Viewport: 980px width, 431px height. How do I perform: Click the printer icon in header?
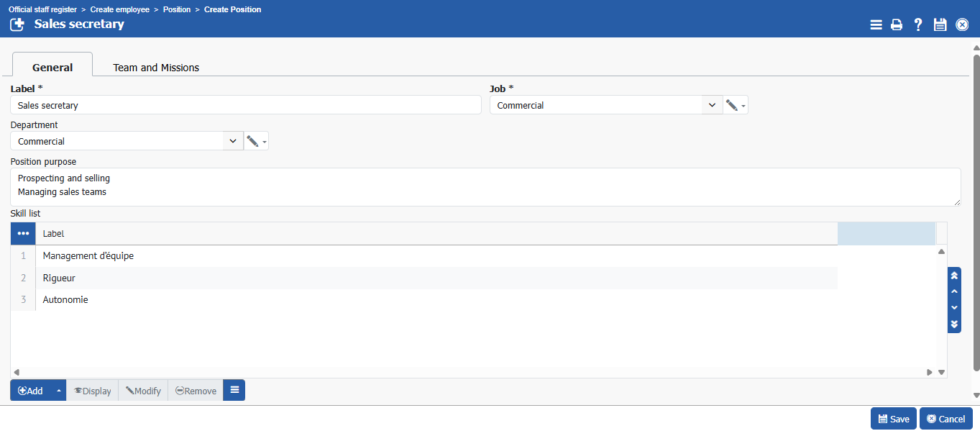pyautogui.click(x=897, y=25)
